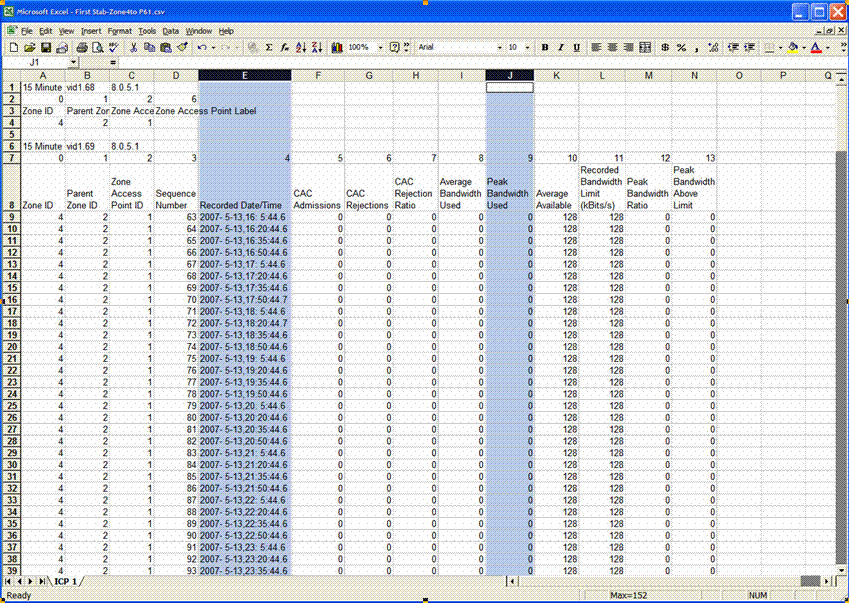Open the Zoom 100% dropdown

coord(380,48)
